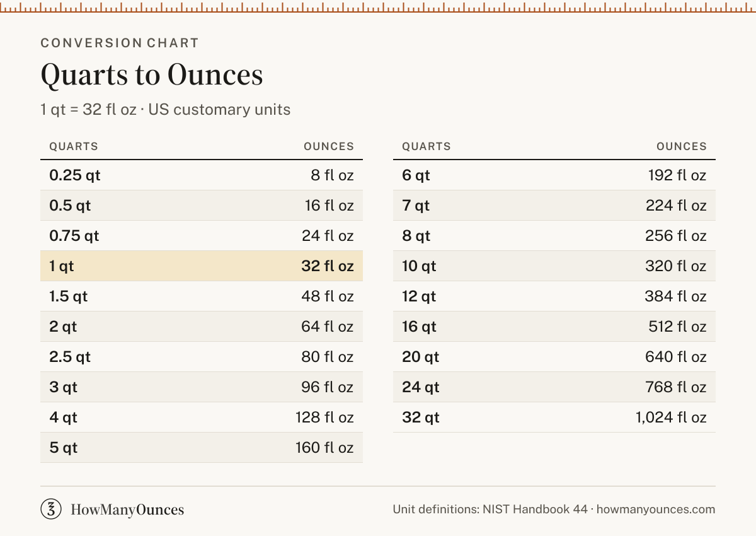The height and width of the screenshot is (536, 756).
Task: Click the highlighted 1 qt cell
Action: (62, 266)
